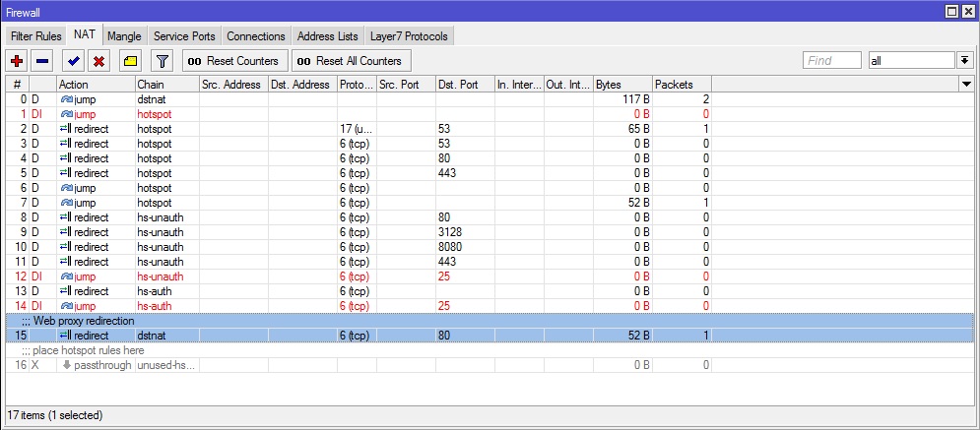Select 'Web proxy redirection' comment row
The height and width of the screenshot is (430, 980).
[490, 321]
